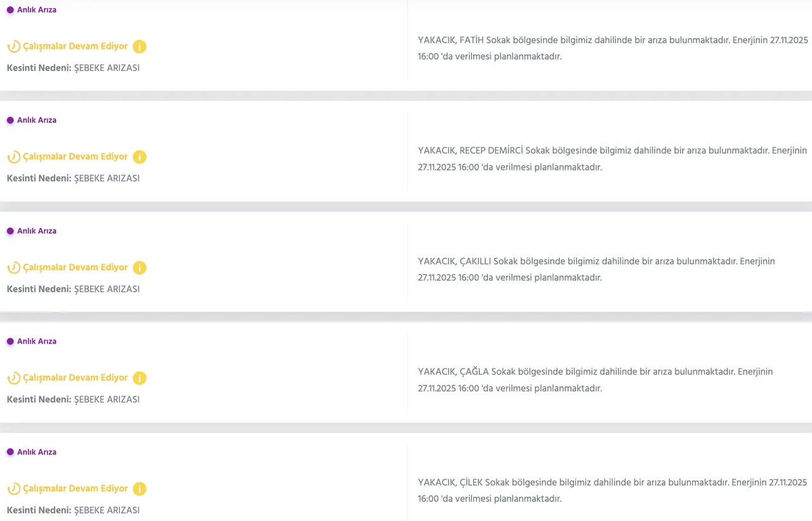Click the clock icon in the ÇAĞLA Sokak card
Image resolution: width=812 pixels, height=521 pixels.
[13, 378]
